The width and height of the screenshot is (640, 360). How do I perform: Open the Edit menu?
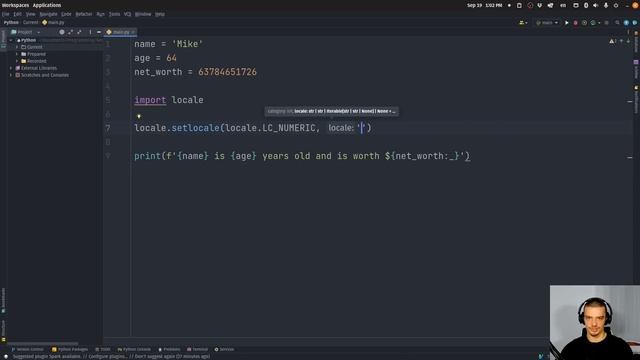coord(17,14)
